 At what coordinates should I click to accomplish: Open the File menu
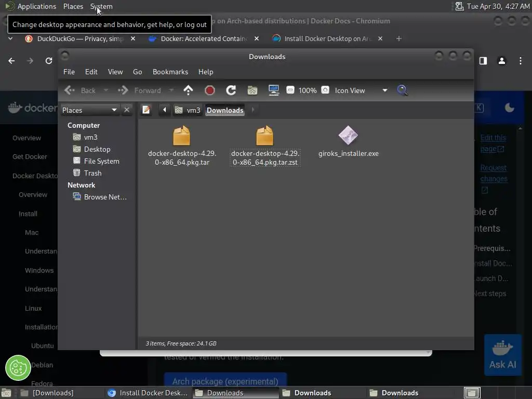click(x=69, y=72)
